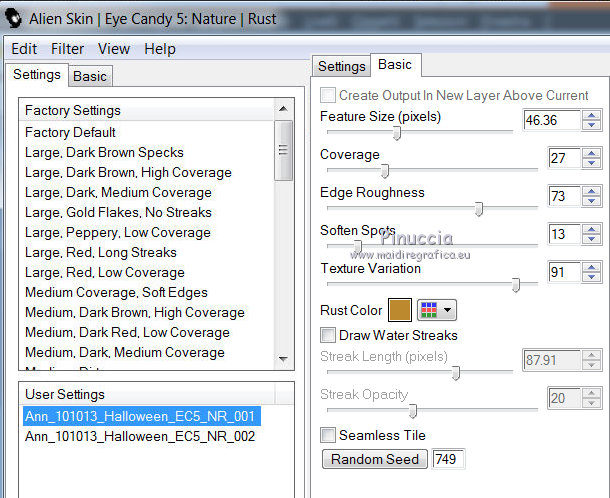Increase Coverage with up arrow

point(591,153)
